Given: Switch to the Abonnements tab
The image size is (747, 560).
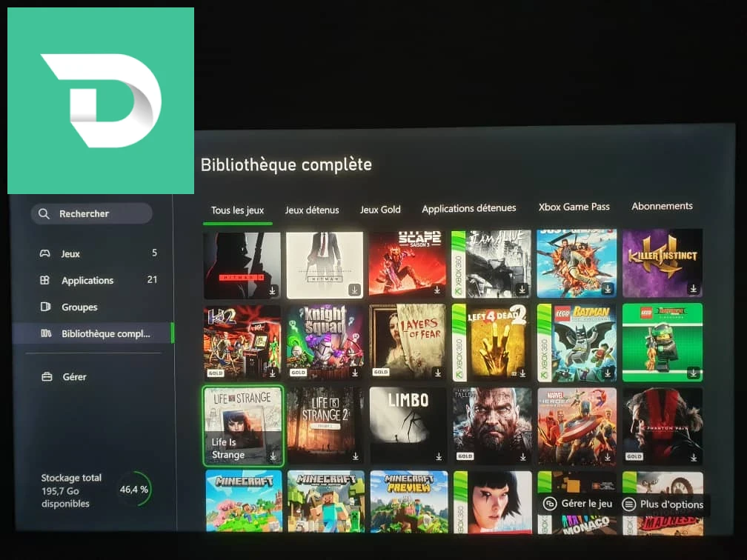Looking at the screenshot, I should pyautogui.click(x=663, y=206).
